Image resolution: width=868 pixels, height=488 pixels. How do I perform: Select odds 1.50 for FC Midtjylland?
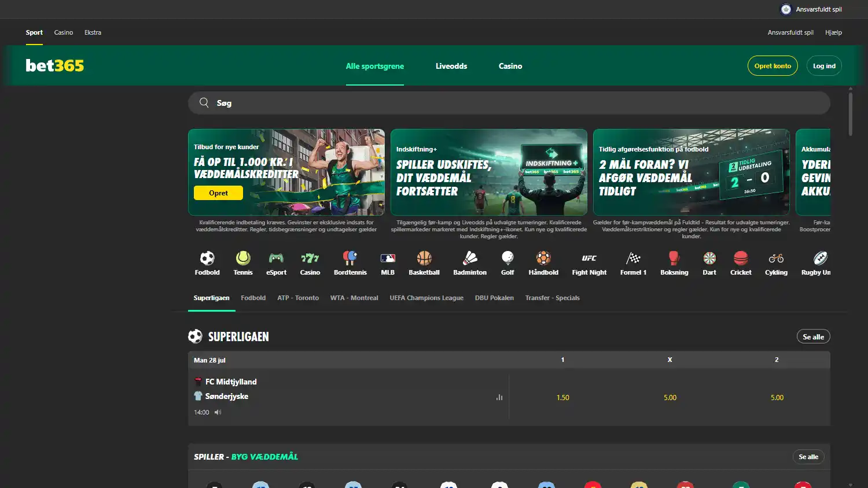pyautogui.click(x=562, y=397)
